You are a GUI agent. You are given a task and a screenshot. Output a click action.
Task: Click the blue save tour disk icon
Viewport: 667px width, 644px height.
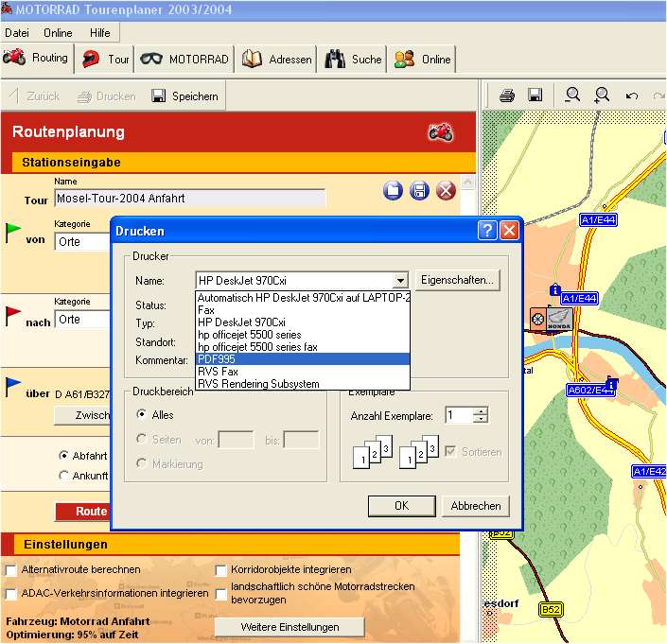click(x=419, y=190)
